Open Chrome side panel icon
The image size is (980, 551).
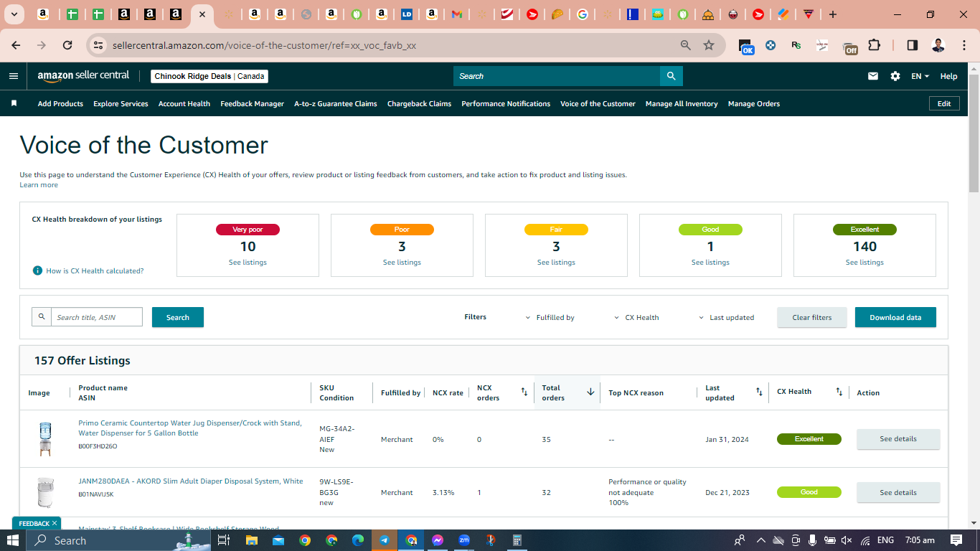pyautogui.click(x=913, y=45)
